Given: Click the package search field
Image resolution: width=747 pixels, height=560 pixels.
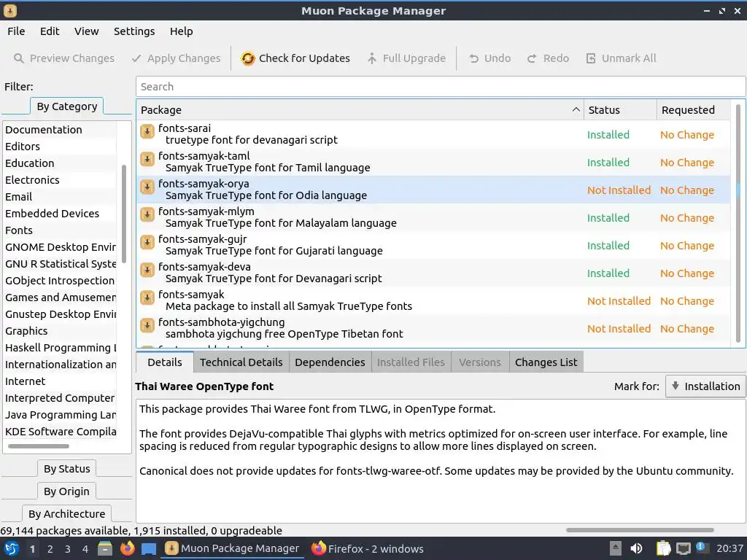Looking at the screenshot, I should point(441,87).
